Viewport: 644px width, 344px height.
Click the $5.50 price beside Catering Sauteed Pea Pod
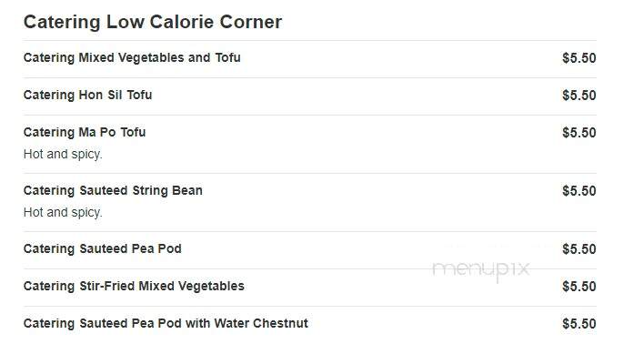pyautogui.click(x=579, y=249)
